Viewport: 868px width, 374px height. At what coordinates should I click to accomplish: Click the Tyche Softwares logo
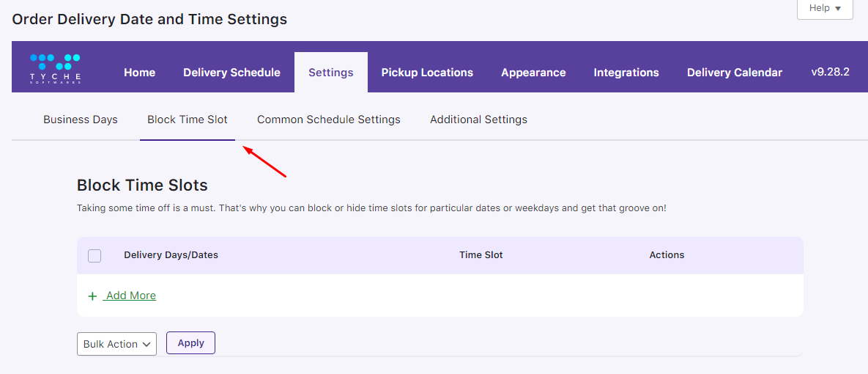[x=56, y=68]
